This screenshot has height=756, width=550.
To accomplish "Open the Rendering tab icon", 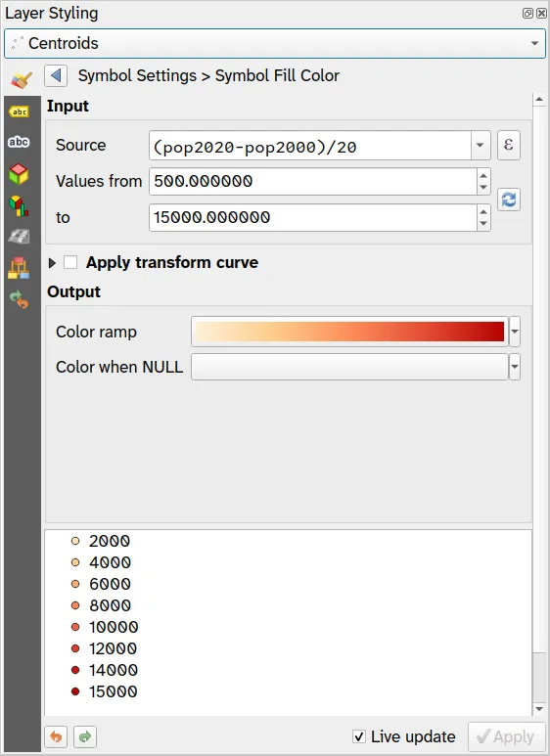I will [19, 237].
